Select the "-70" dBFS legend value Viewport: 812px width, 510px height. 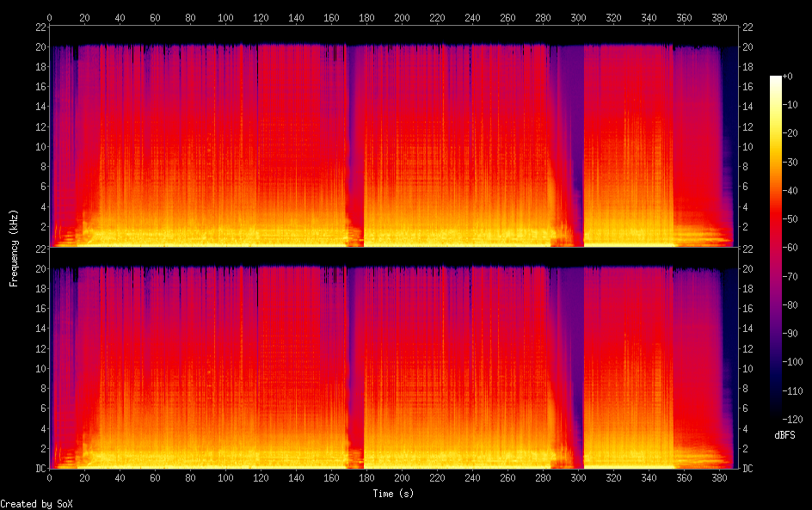(x=790, y=276)
